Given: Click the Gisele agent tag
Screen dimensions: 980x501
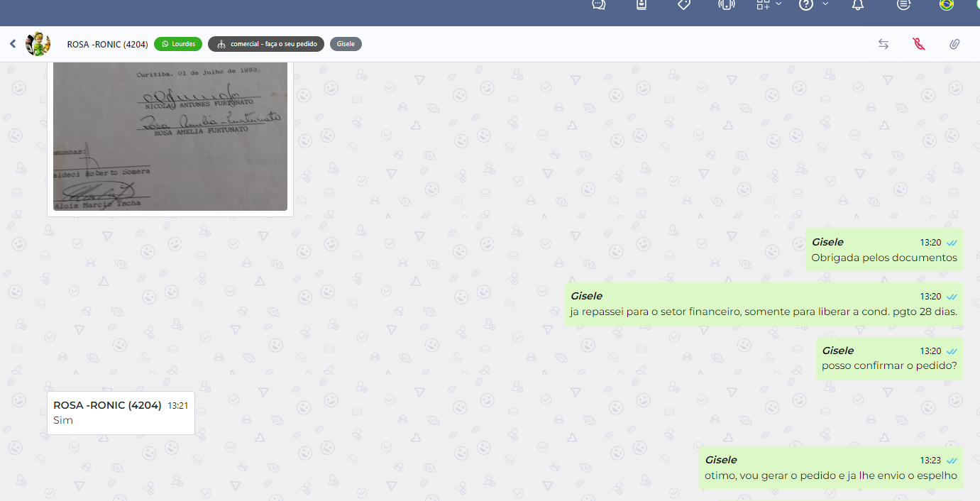Looking at the screenshot, I should click(346, 44).
